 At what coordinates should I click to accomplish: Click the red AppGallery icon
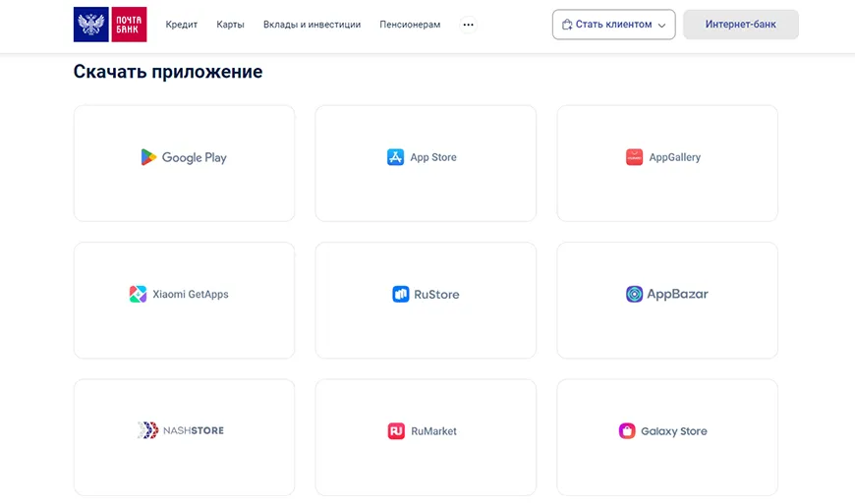(x=634, y=157)
